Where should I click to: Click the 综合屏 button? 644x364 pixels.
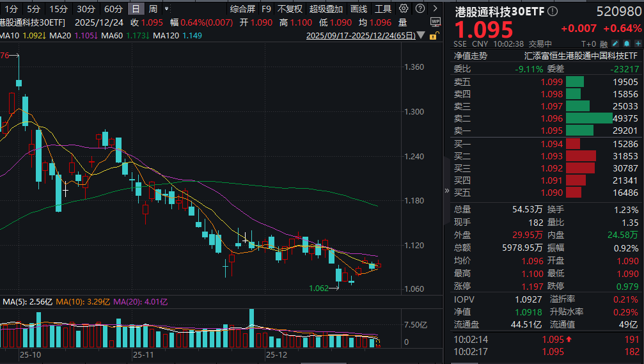pyautogui.click(x=242, y=9)
